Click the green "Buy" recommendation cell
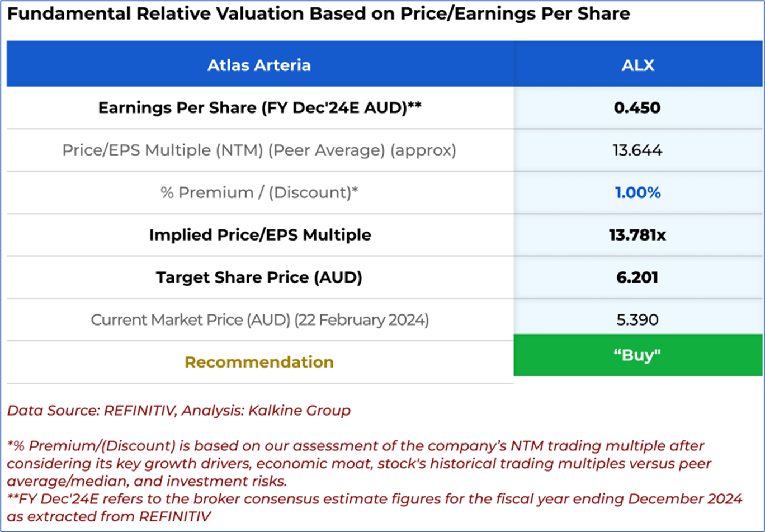Image resolution: width=765 pixels, height=532 pixels. [x=637, y=355]
